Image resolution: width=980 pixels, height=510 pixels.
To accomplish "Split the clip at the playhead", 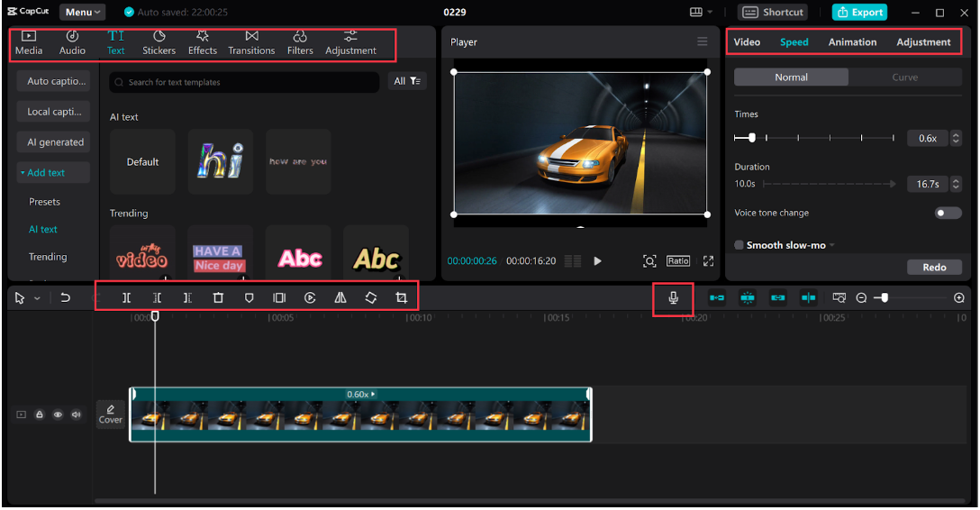I will click(126, 298).
